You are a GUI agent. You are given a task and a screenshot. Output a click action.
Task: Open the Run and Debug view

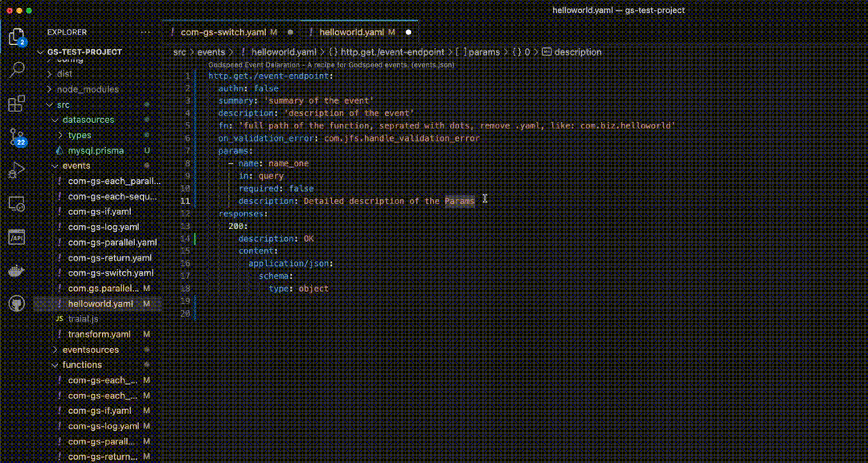(16, 170)
